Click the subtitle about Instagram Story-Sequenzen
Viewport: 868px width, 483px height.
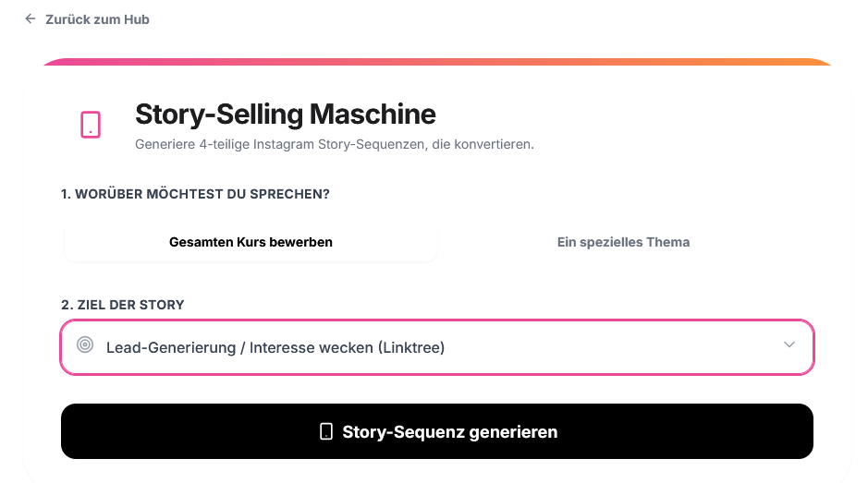click(x=335, y=145)
